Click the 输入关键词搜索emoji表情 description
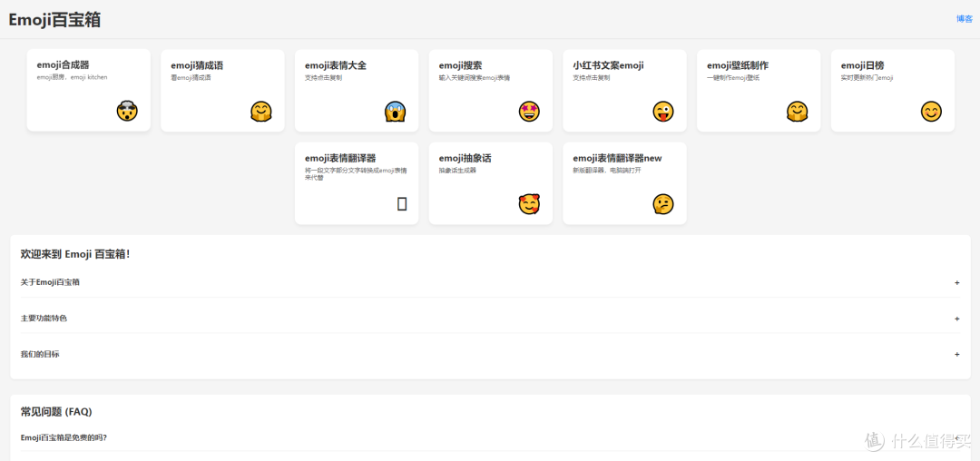980x461 pixels. point(475,77)
